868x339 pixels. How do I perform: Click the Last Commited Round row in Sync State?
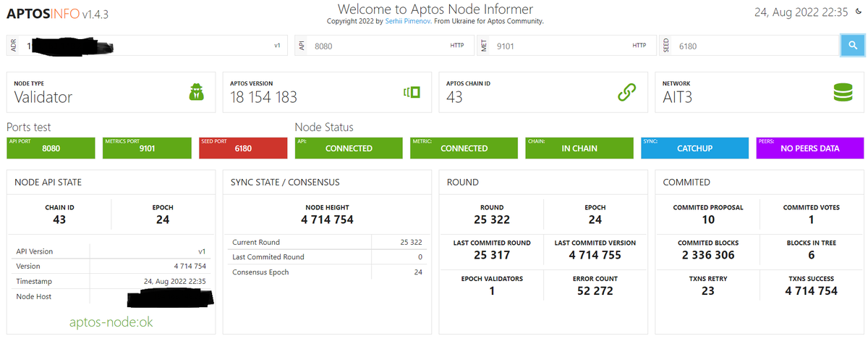tap(327, 256)
